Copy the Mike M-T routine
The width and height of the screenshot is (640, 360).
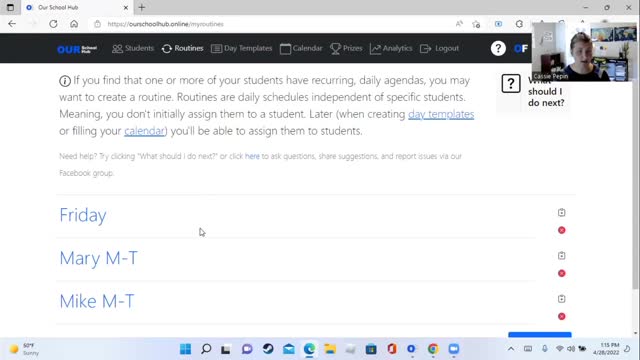[x=562, y=299]
